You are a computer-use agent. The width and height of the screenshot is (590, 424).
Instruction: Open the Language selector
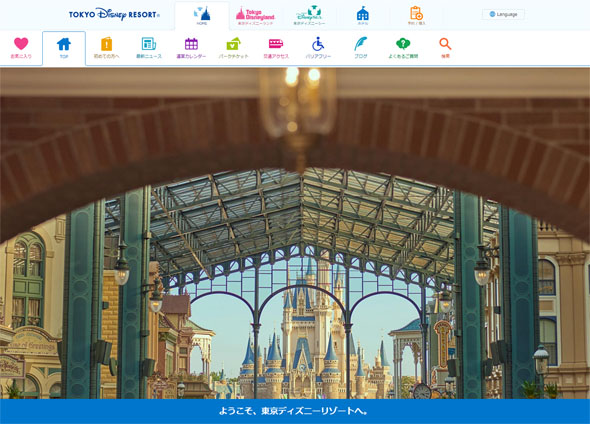click(503, 14)
